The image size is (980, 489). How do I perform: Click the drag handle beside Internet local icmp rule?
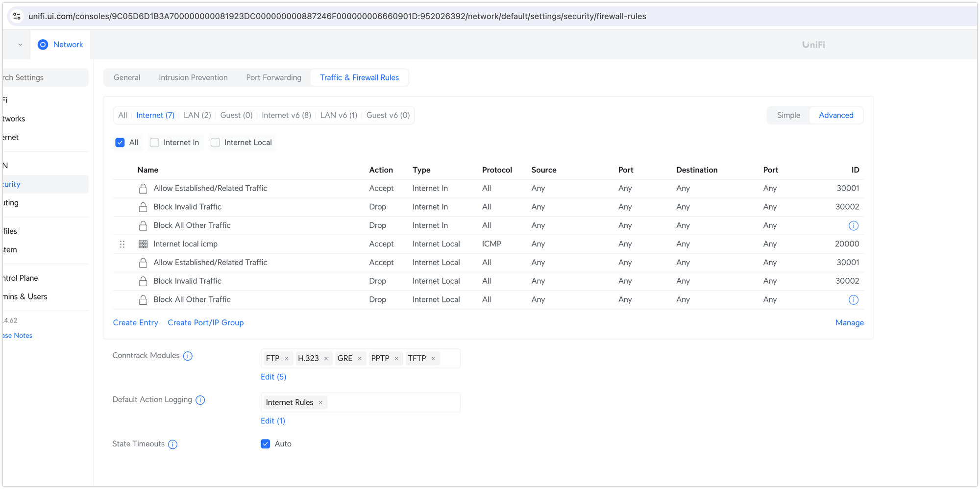click(122, 244)
